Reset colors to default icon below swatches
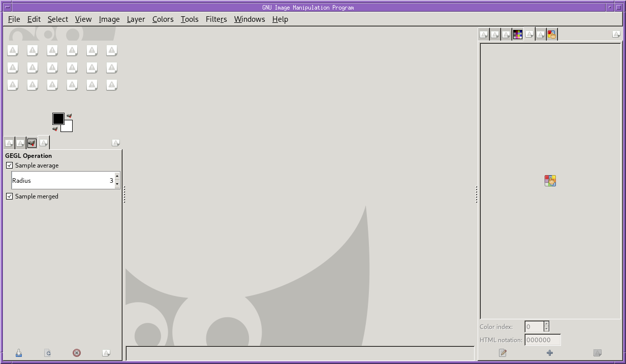 pyautogui.click(x=55, y=129)
